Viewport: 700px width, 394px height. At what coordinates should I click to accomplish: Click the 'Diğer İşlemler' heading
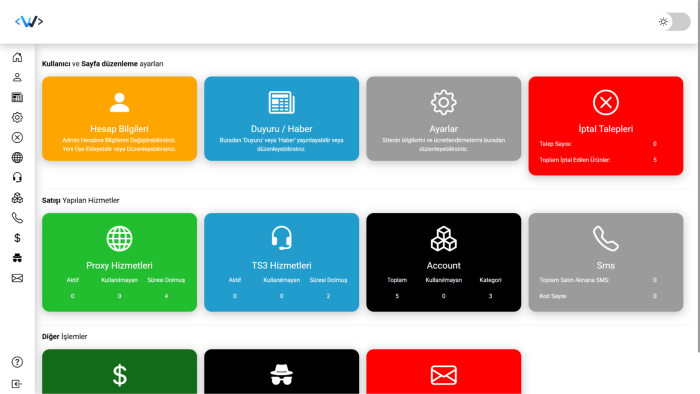click(x=64, y=336)
